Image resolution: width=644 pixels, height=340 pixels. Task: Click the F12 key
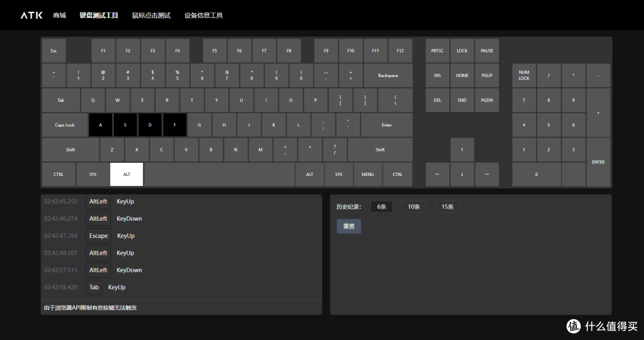click(400, 51)
